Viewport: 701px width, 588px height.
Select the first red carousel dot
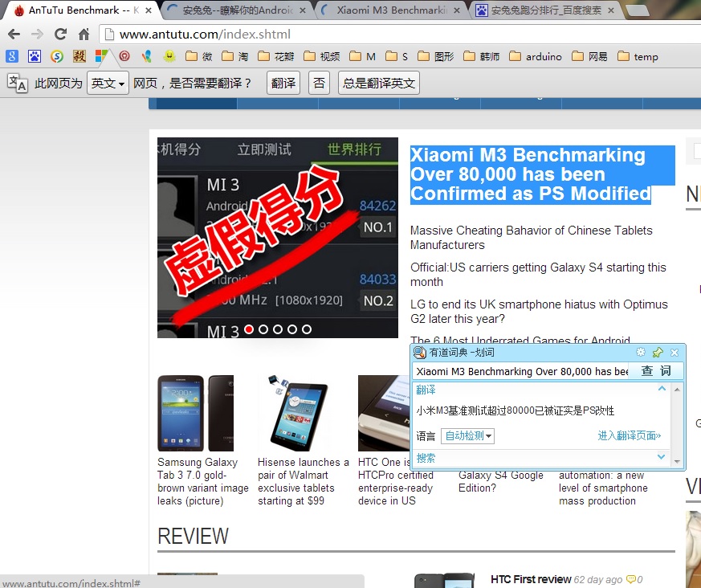pyautogui.click(x=249, y=329)
